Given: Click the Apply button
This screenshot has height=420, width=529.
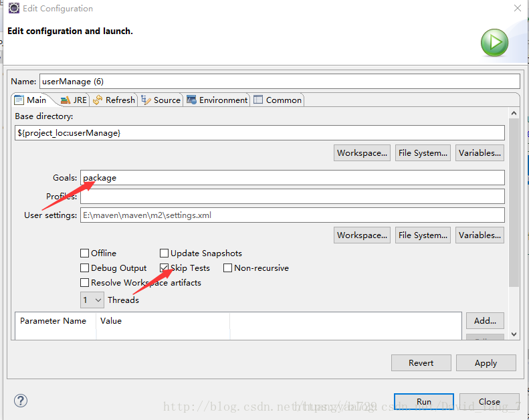Looking at the screenshot, I should (486, 363).
